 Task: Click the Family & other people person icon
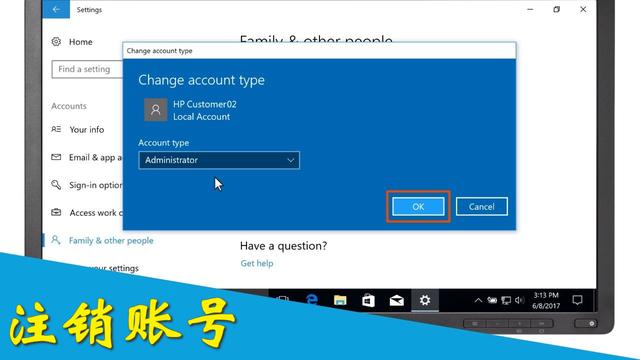tap(56, 240)
